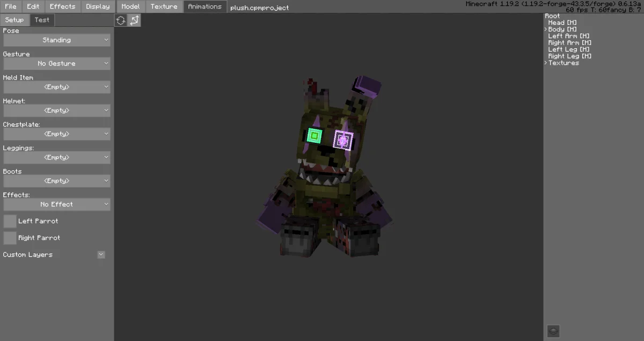Select Head [H] in the model tree
Viewport: 644px width, 341px height.
tap(562, 23)
